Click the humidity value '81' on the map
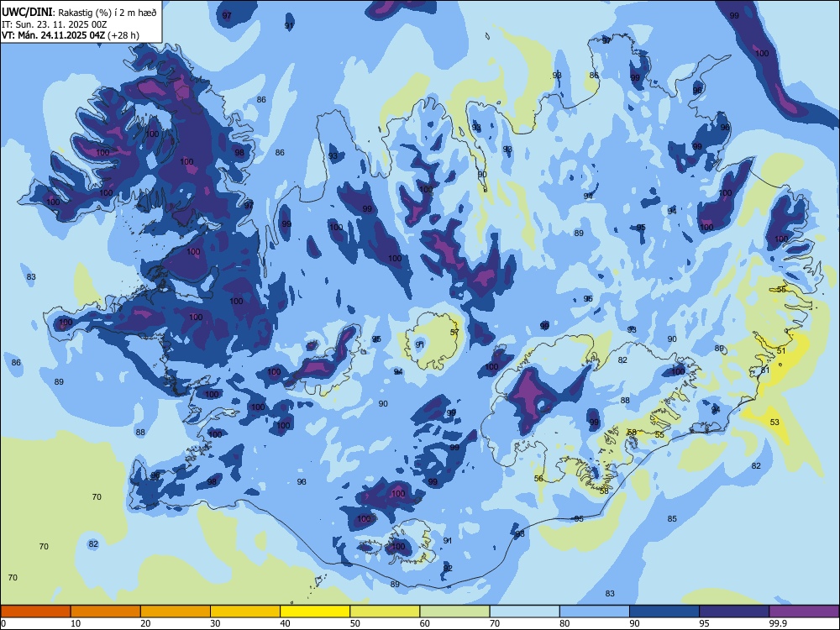Viewport: 840px width, 630px height. 765,370
